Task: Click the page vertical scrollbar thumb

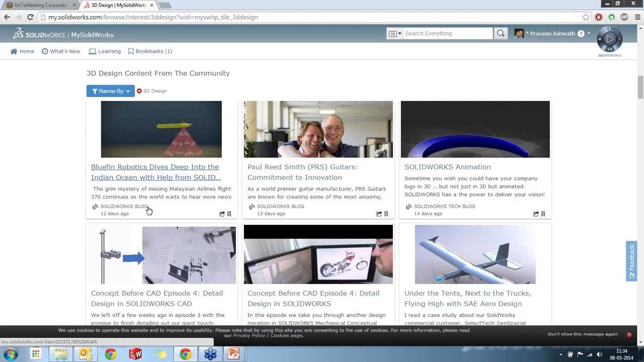Action: tap(640, 87)
